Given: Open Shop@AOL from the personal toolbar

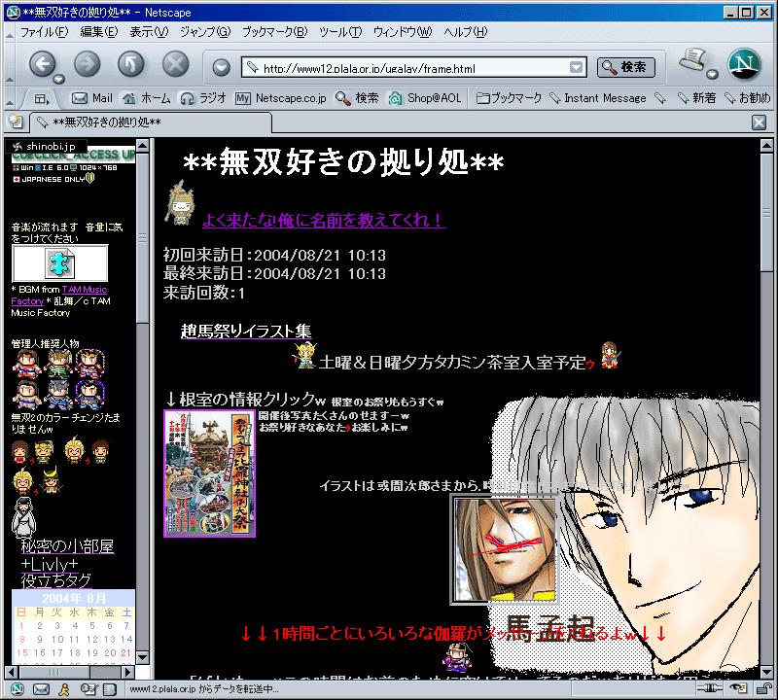Looking at the screenshot, I should pos(425,98).
